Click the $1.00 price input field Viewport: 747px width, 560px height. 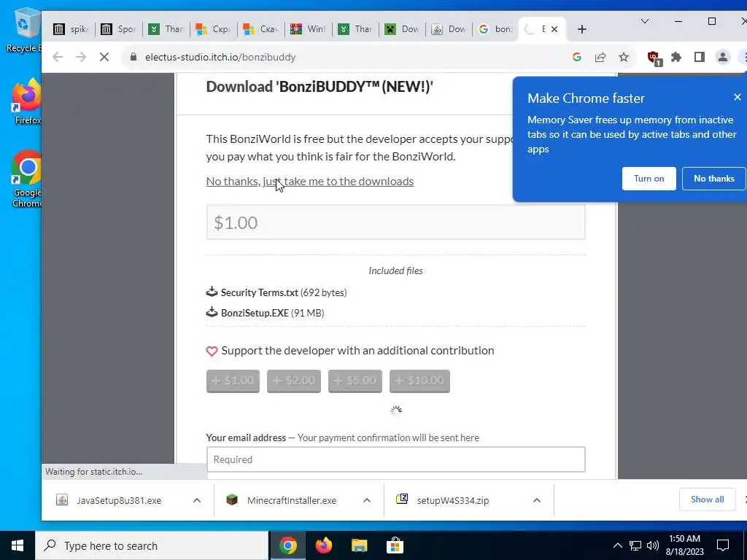tap(396, 222)
